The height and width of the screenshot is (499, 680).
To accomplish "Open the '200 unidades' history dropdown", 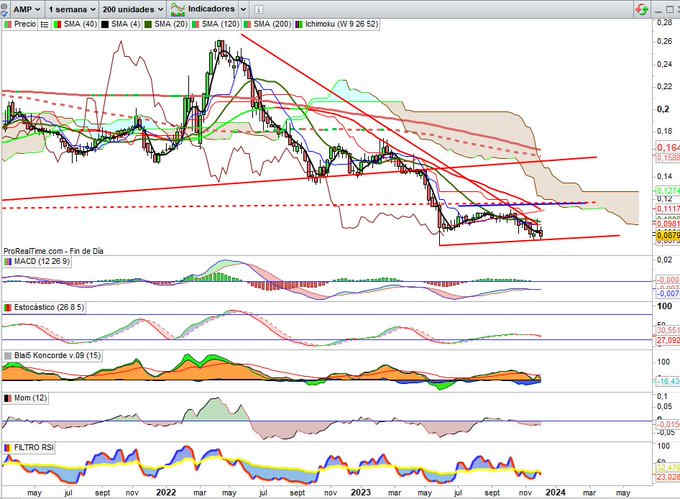I will [133, 9].
